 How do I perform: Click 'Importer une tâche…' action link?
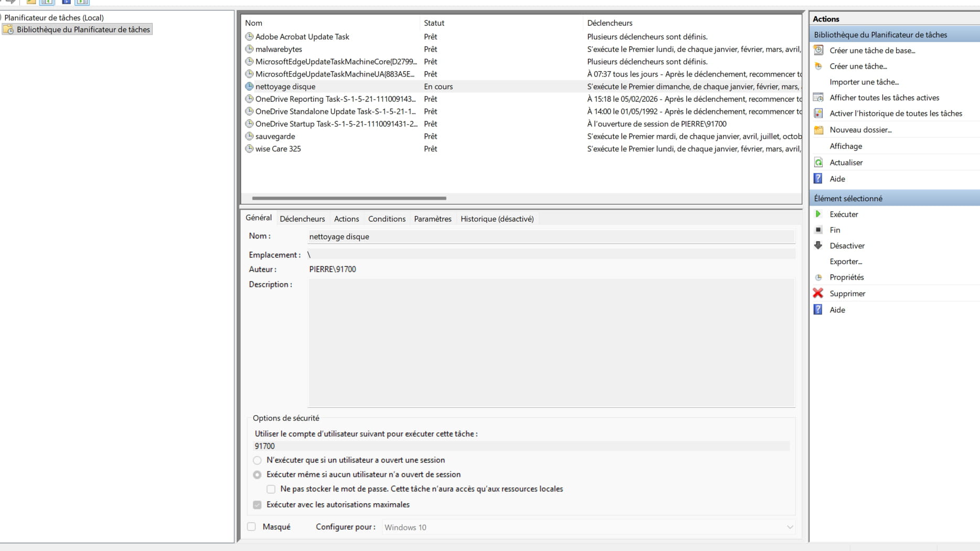[864, 82]
